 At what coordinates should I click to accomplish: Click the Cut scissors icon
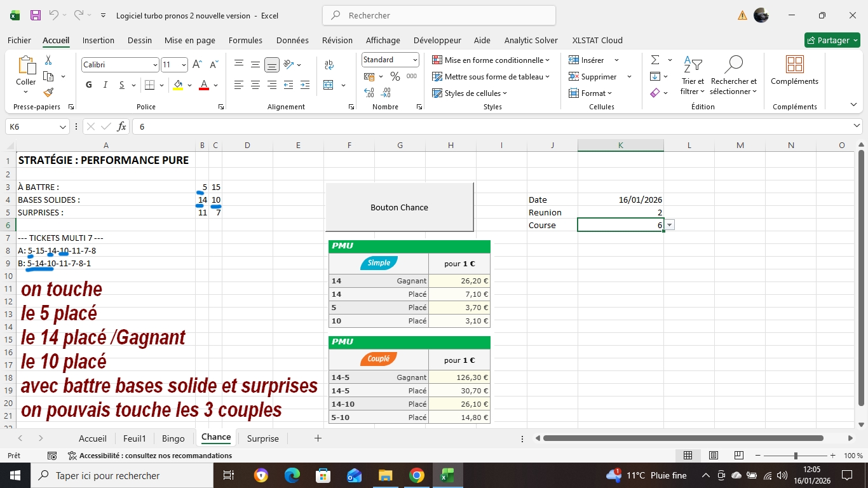[x=48, y=60]
